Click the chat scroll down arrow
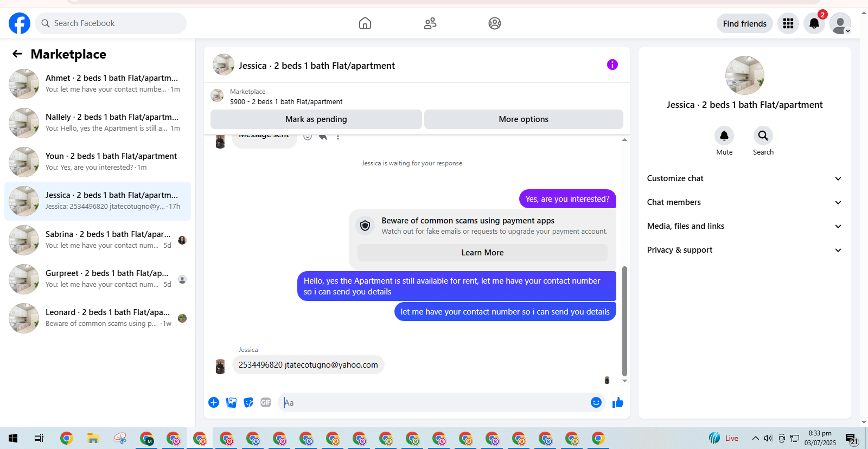The width and height of the screenshot is (868, 449). pyautogui.click(x=624, y=381)
